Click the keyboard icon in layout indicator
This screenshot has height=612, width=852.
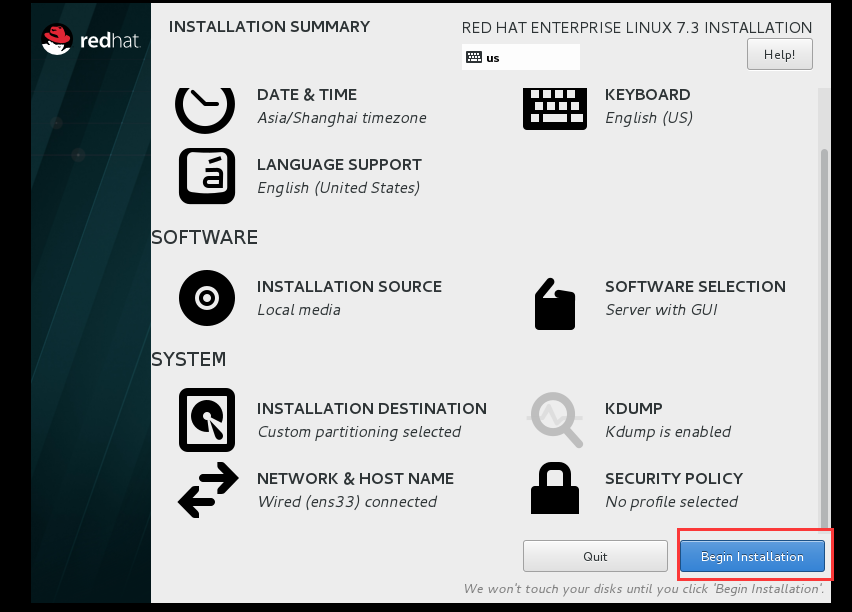[x=474, y=57]
